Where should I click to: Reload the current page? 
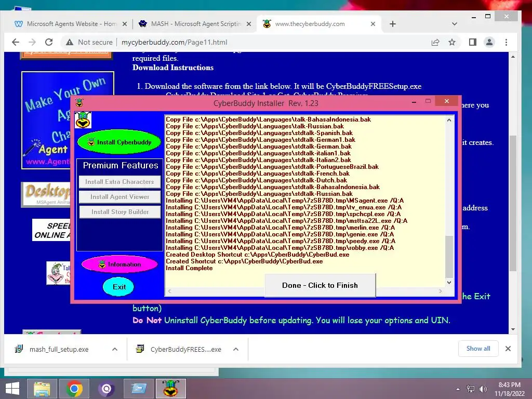click(49, 42)
